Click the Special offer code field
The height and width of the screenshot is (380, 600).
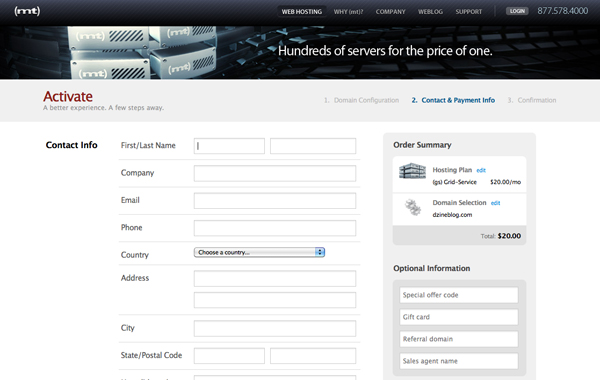coord(459,295)
